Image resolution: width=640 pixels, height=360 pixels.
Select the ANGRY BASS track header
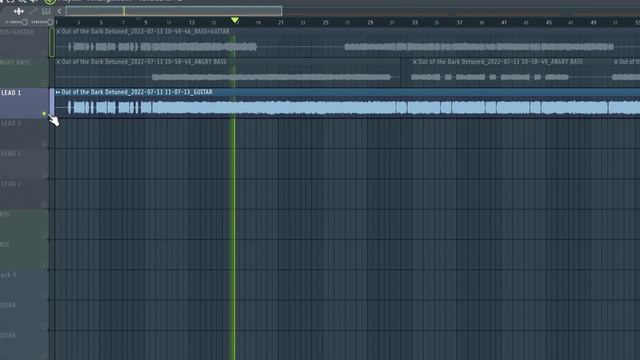(24, 73)
